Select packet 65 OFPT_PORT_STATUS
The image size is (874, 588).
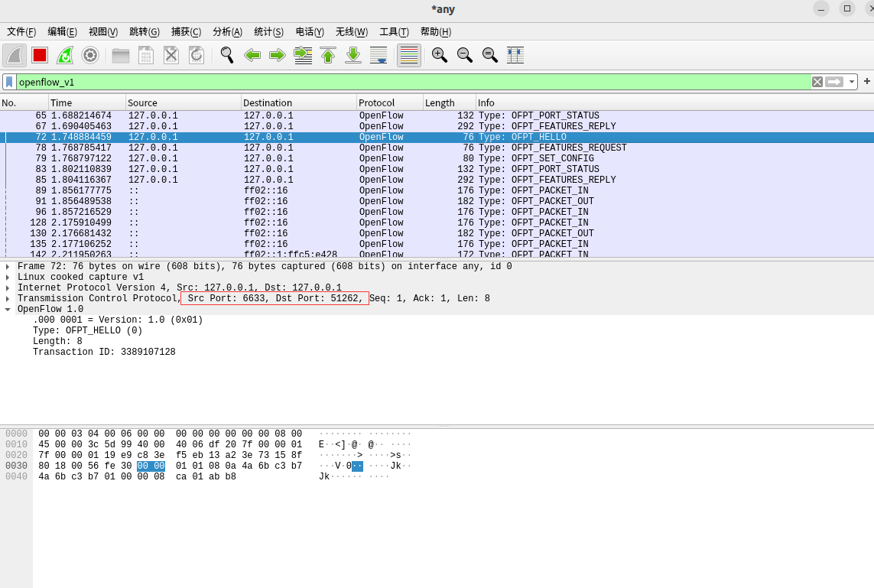point(437,115)
